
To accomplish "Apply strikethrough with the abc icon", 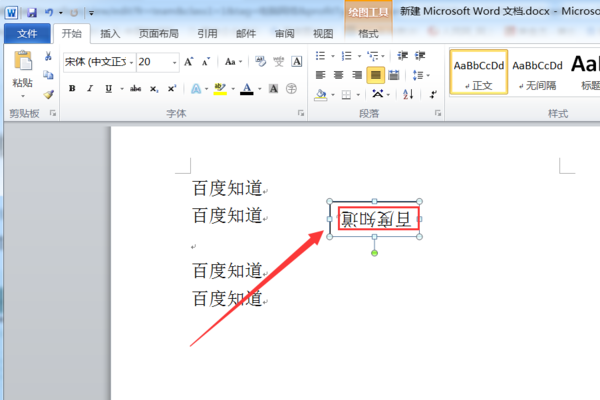I will tap(135, 89).
